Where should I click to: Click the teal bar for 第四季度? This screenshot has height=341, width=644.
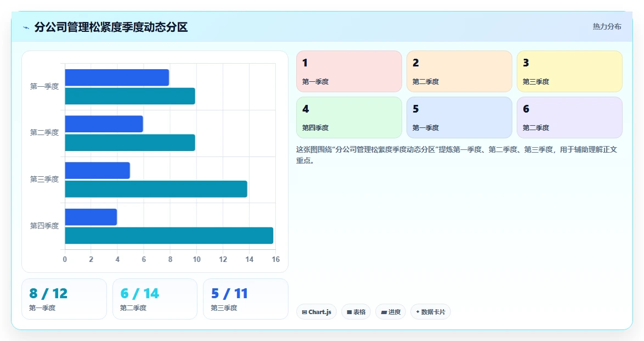(x=169, y=236)
